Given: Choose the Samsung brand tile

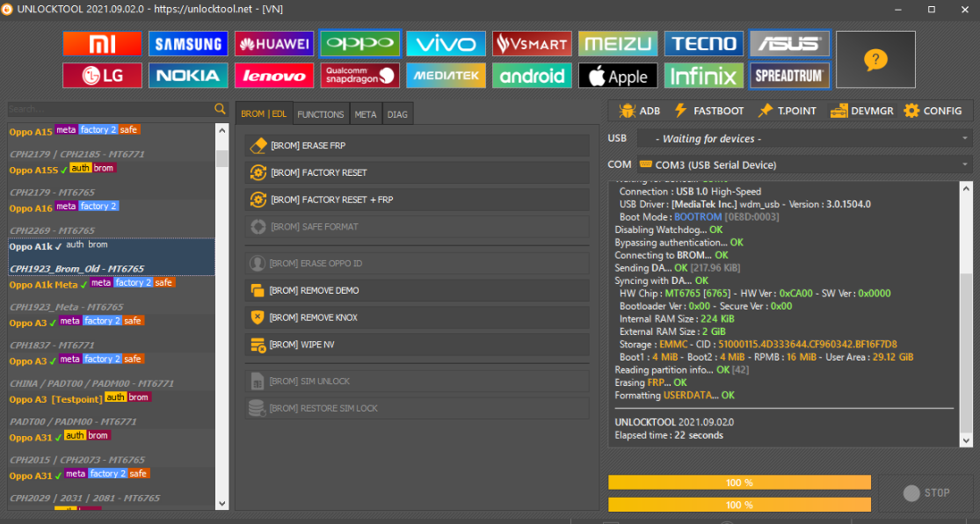Looking at the screenshot, I should click(x=188, y=44).
